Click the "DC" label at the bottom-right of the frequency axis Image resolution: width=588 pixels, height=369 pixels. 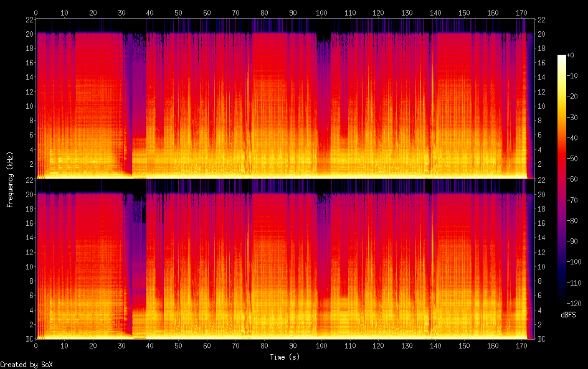[x=541, y=339]
